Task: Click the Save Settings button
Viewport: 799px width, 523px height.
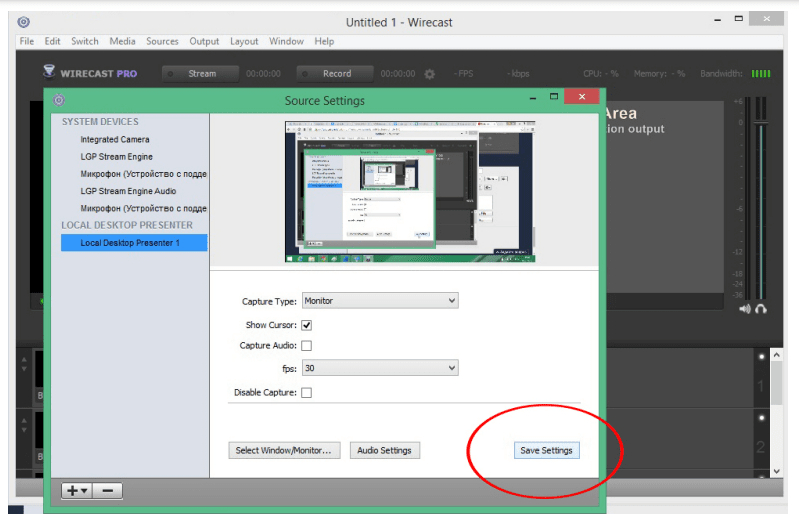Action: pyautogui.click(x=546, y=451)
